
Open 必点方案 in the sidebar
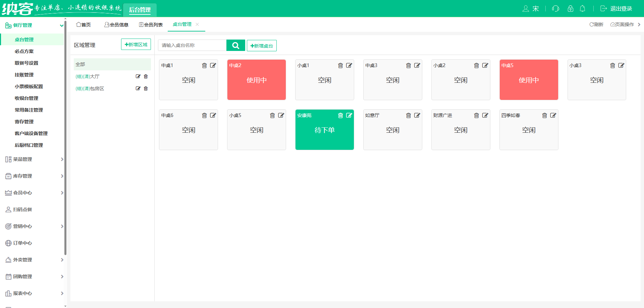[x=24, y=51]
